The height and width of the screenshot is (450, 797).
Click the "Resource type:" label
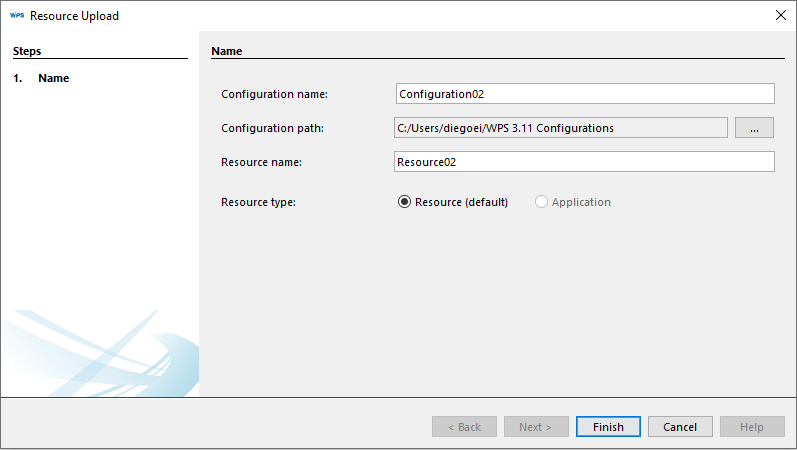click(x=258, y=202)
